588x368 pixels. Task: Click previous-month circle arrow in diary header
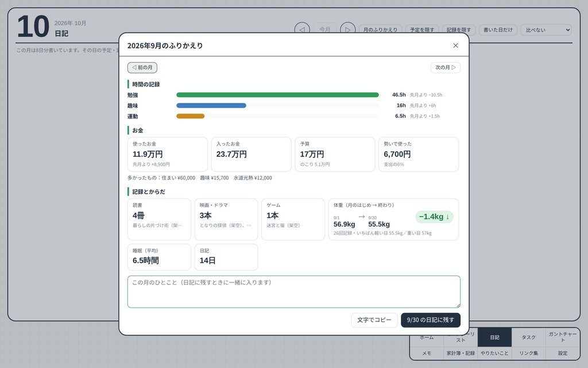(302, 30)
